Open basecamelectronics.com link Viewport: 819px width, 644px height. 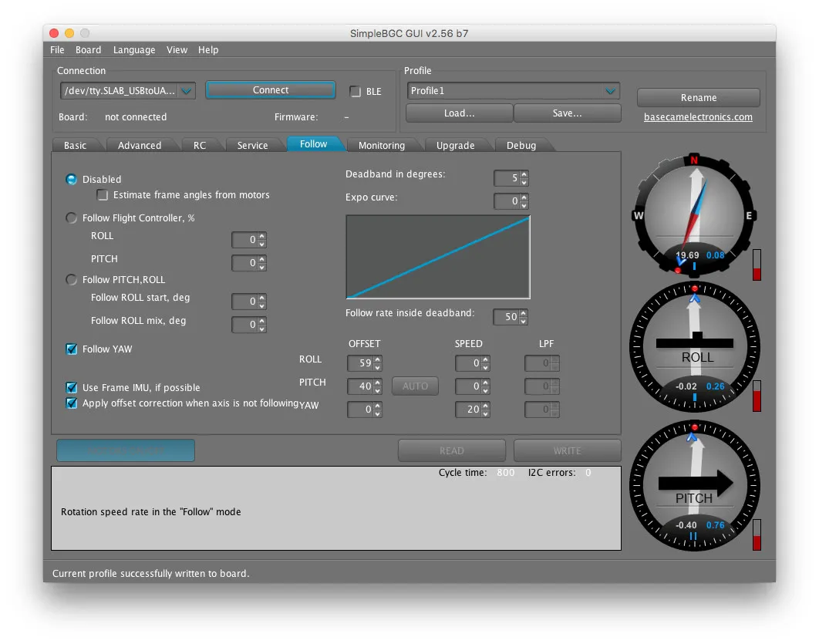698,117
